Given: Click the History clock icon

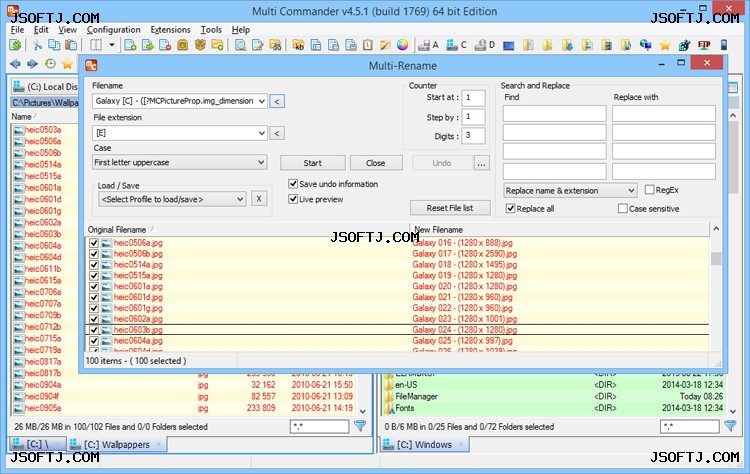Looking at the screenshot, I should pyautogui.click(x=50, y=64).
